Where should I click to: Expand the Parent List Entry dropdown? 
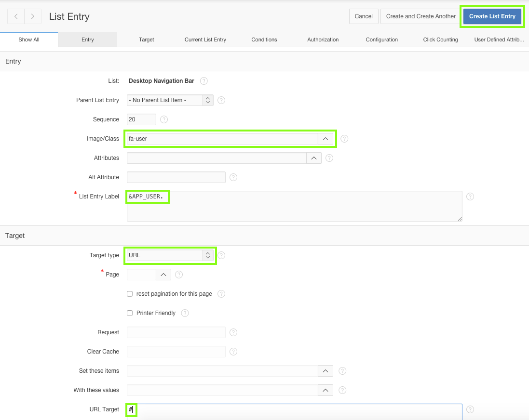[x=207, y=100]
